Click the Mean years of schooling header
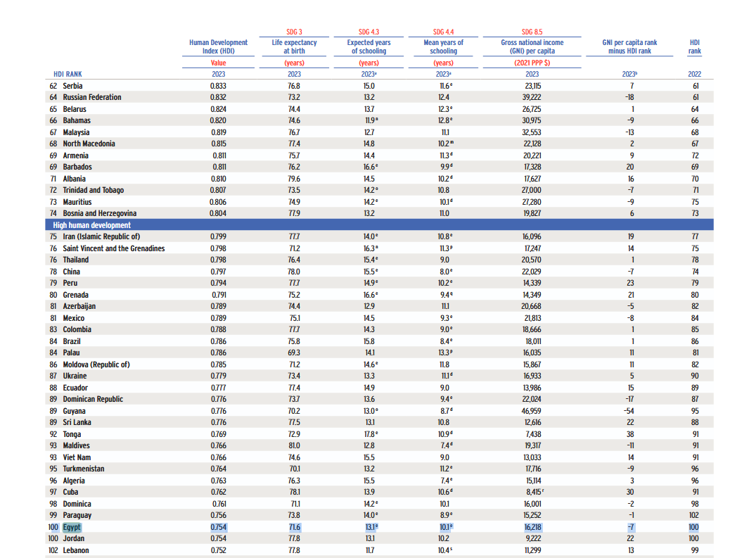756x558 pixels. pyautogui.click(x=443, y=46)
